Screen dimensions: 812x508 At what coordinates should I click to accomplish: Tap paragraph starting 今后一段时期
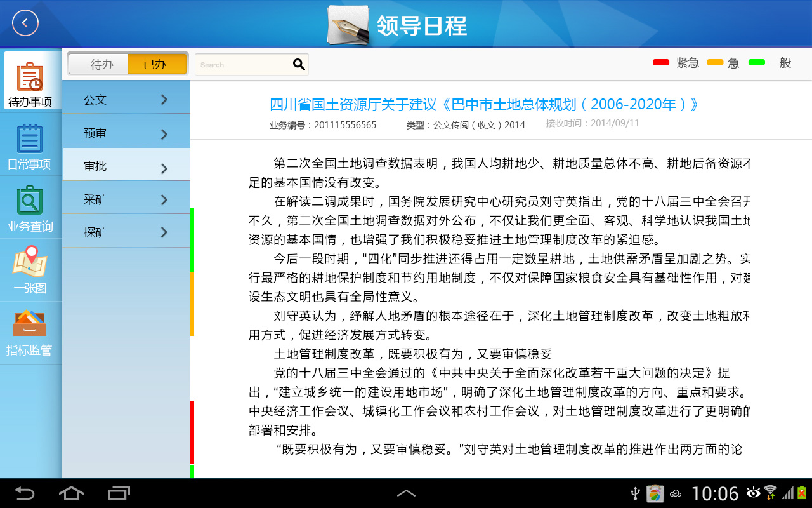pyautogui.click(x=500, y=277)
